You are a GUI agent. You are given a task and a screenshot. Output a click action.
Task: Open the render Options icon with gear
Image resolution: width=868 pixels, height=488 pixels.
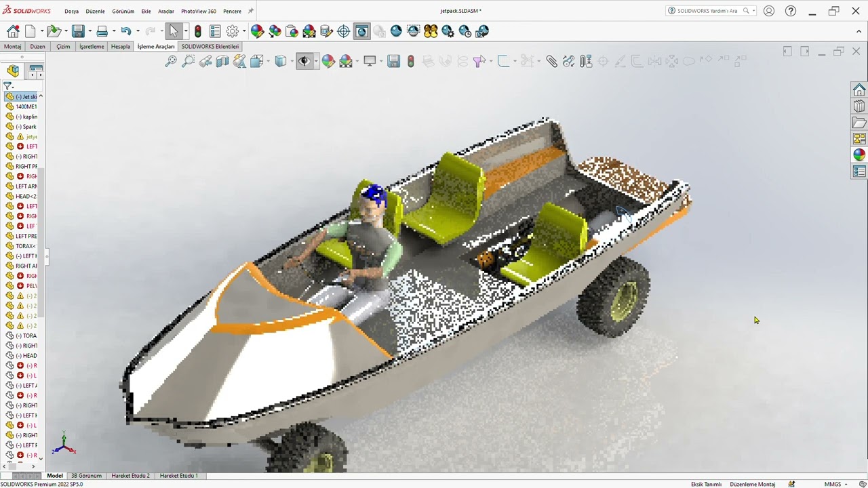(x=448, y=31)
